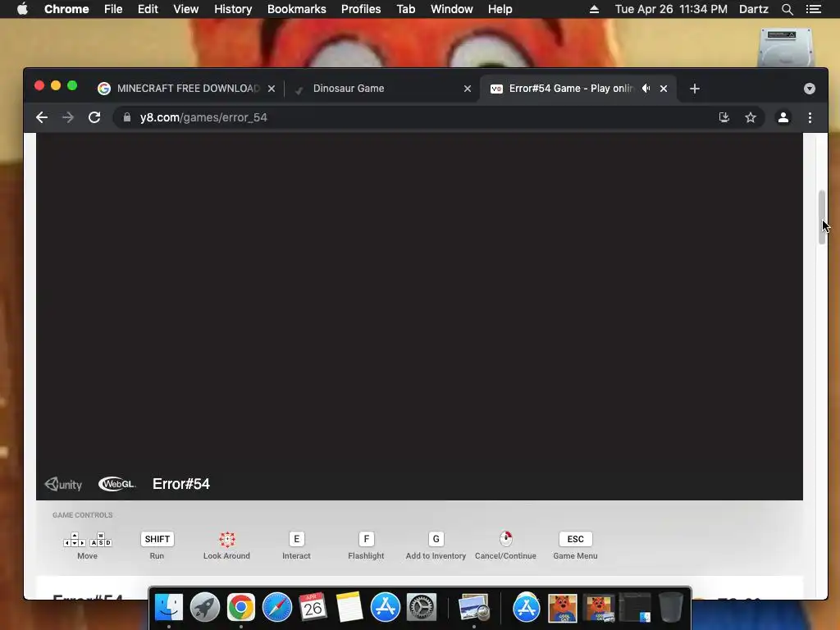The height and width of the screenshot is (630, 840).
Task: Click the date and time in menu bar
Action: 671,9
